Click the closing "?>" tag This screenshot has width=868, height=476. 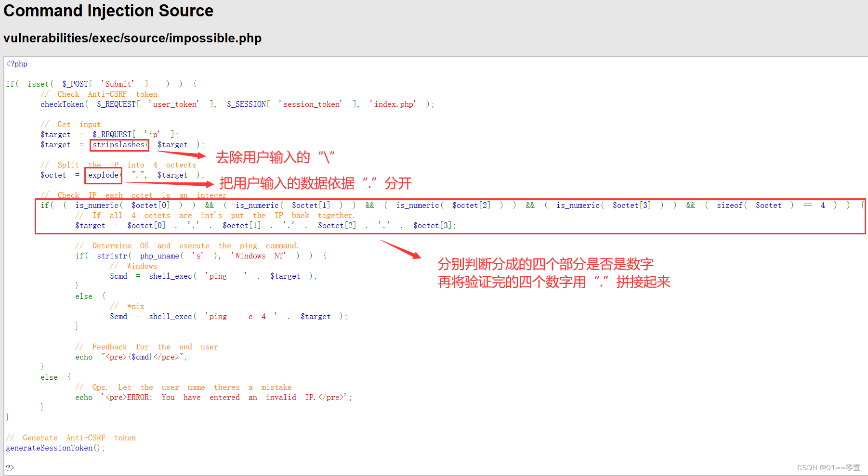pos(10,468)
